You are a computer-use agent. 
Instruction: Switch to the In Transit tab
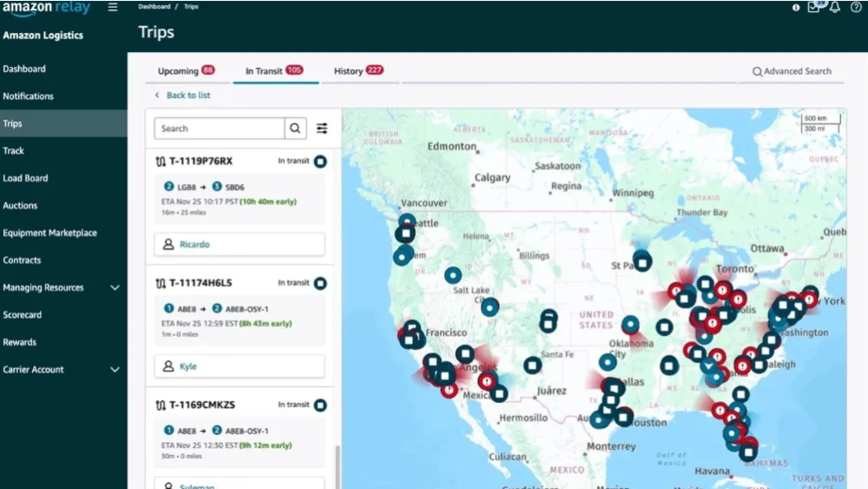274,71
